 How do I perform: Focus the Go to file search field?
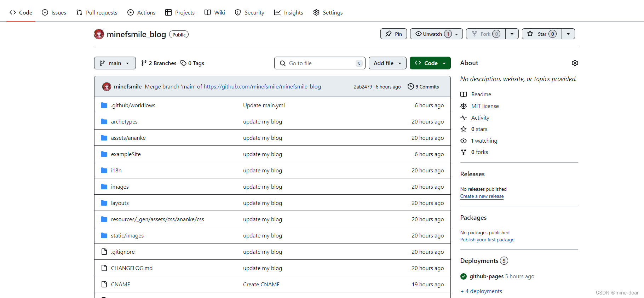(x=320, y=63)
